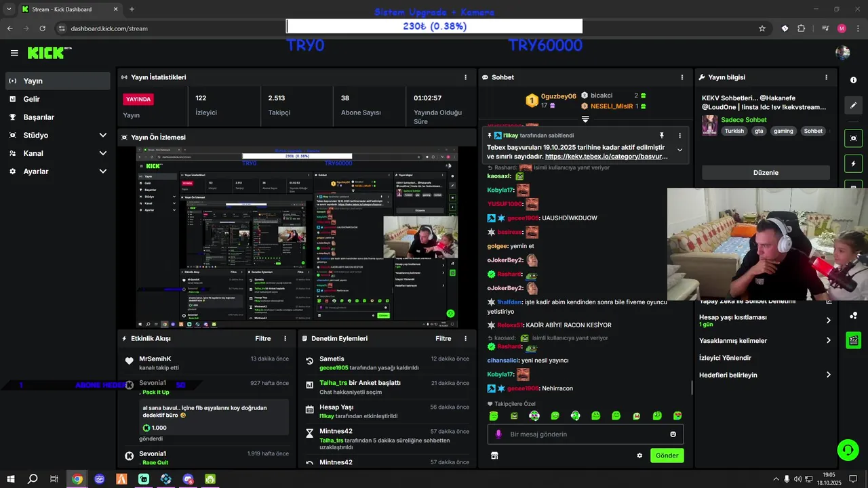Select Başarılar in left sidebar
The height and width of the screenshot is (488, 868).
click(58, 117)
